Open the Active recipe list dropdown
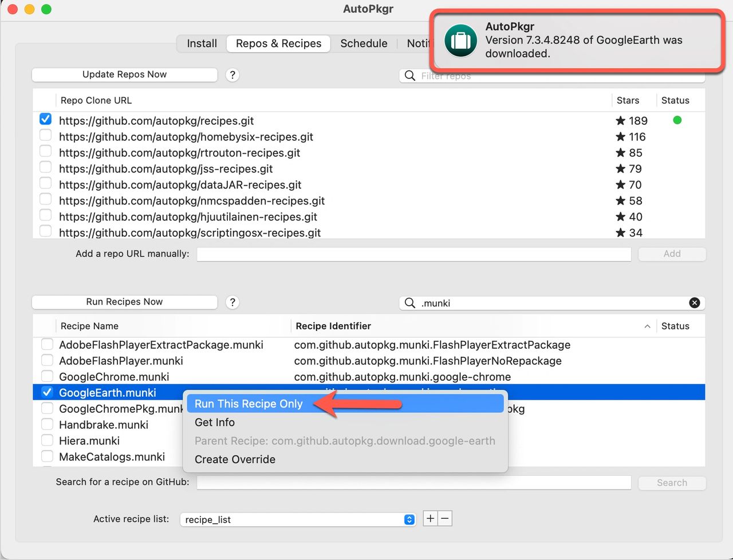Image resolution: width=733 pixels, height=560 pixels. [x=298, y=519]
